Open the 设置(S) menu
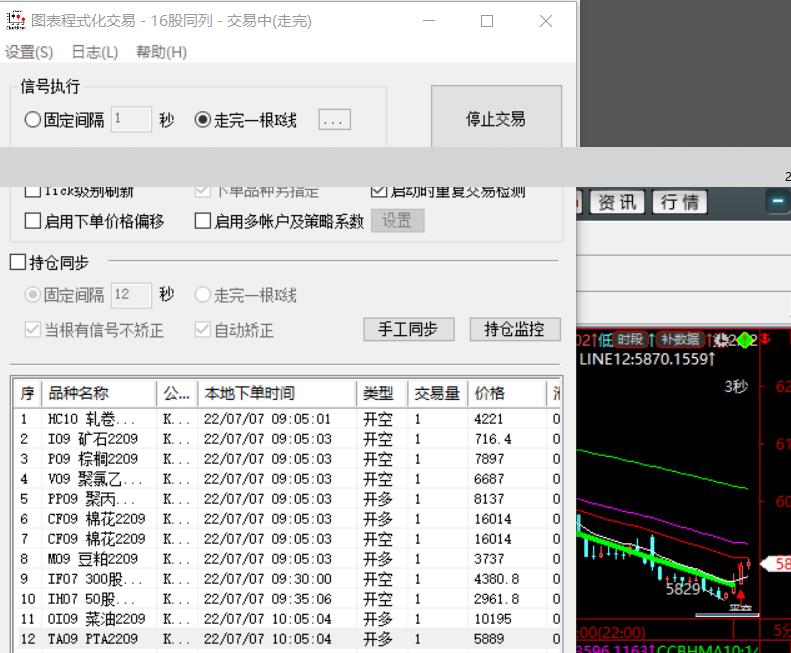This screenshot has height=653, width=791. point(30,52)
